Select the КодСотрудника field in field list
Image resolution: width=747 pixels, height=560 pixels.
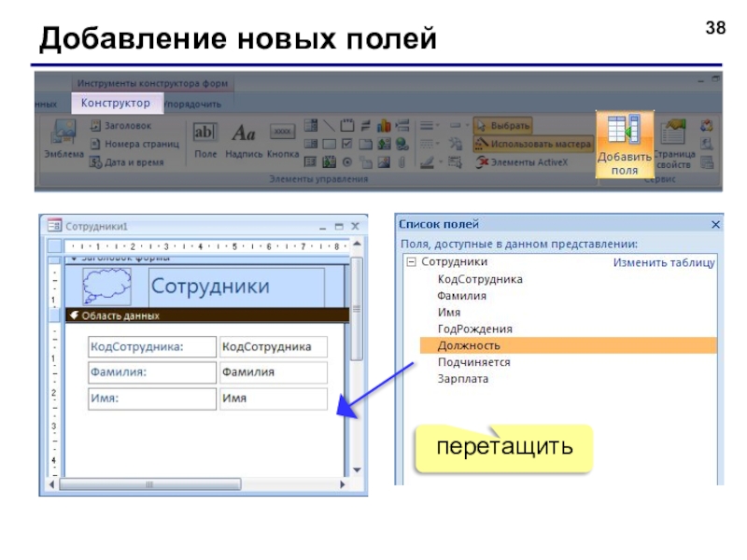[x=480, y=279]
